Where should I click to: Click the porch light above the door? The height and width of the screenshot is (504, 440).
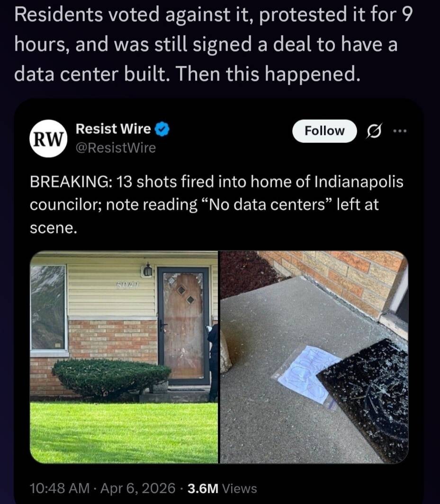click(147, 270)
